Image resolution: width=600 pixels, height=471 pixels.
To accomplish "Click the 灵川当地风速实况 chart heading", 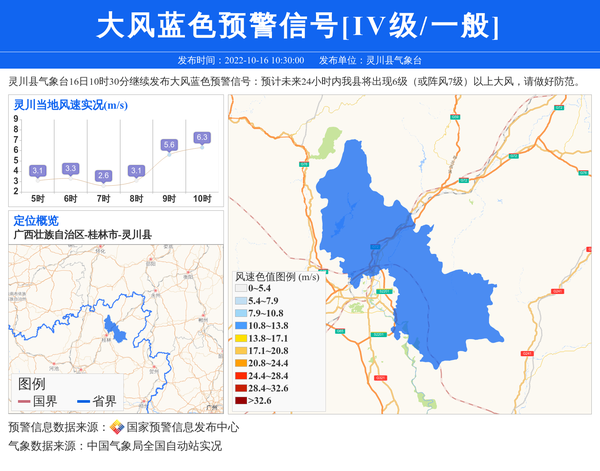I will (x=70, y=104).
